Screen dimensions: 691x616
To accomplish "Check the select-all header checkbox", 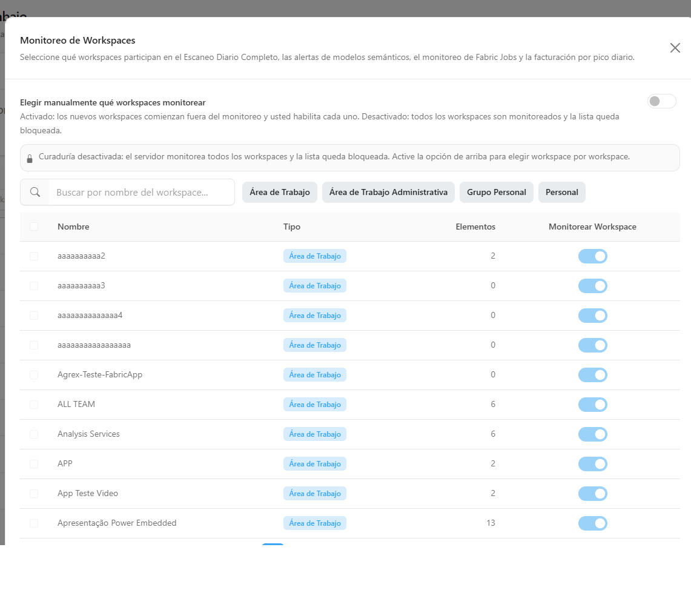I will point(34,227).
